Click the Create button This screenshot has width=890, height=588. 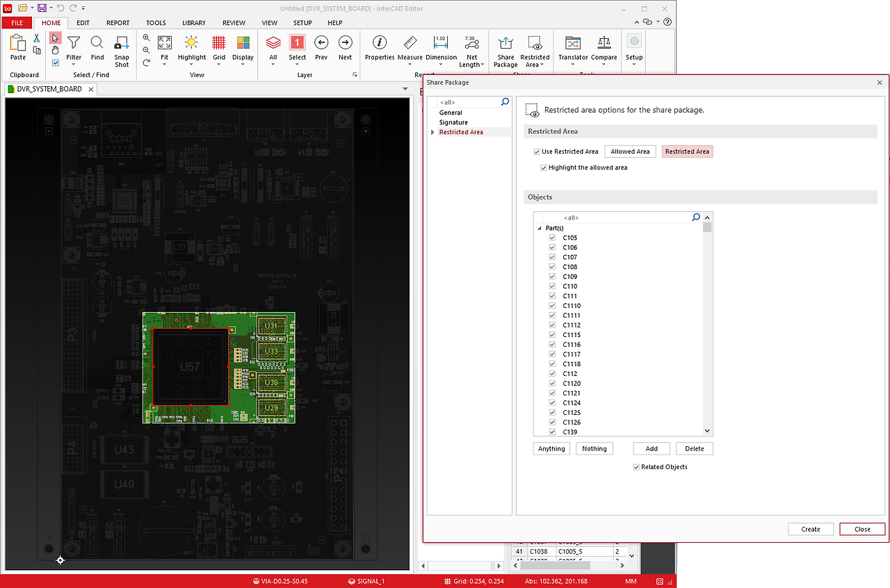[810, 528]
